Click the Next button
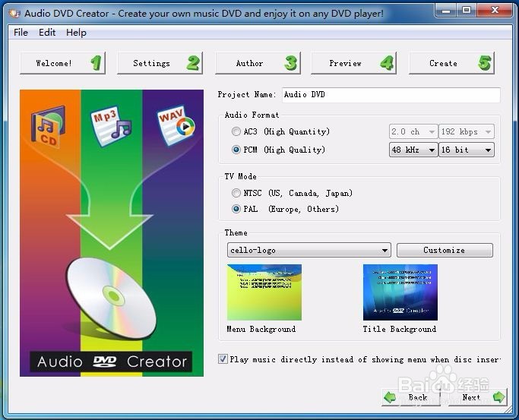The image size is (519, 420). click(x=478, y=397)
